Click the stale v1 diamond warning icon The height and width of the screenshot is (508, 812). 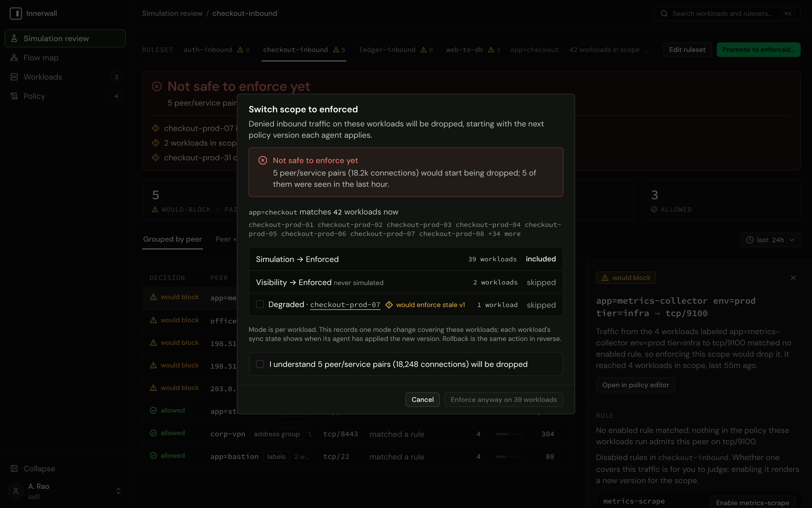[x=389, y=305]
